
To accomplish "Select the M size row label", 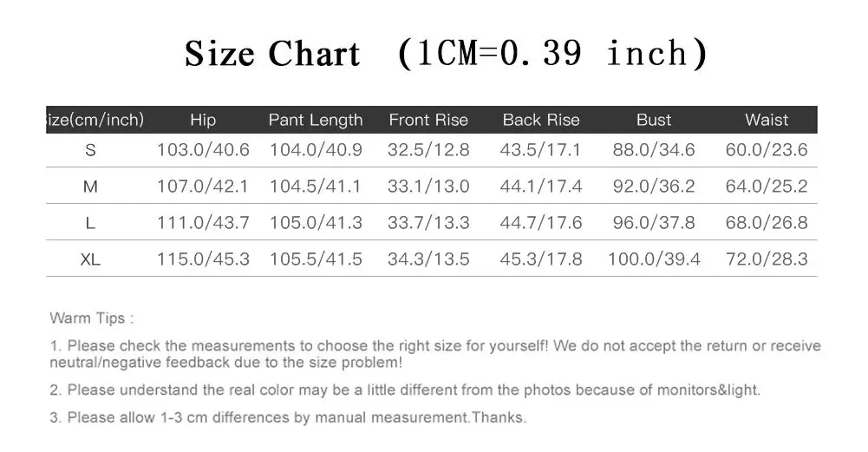I will [x=90, y=187].
